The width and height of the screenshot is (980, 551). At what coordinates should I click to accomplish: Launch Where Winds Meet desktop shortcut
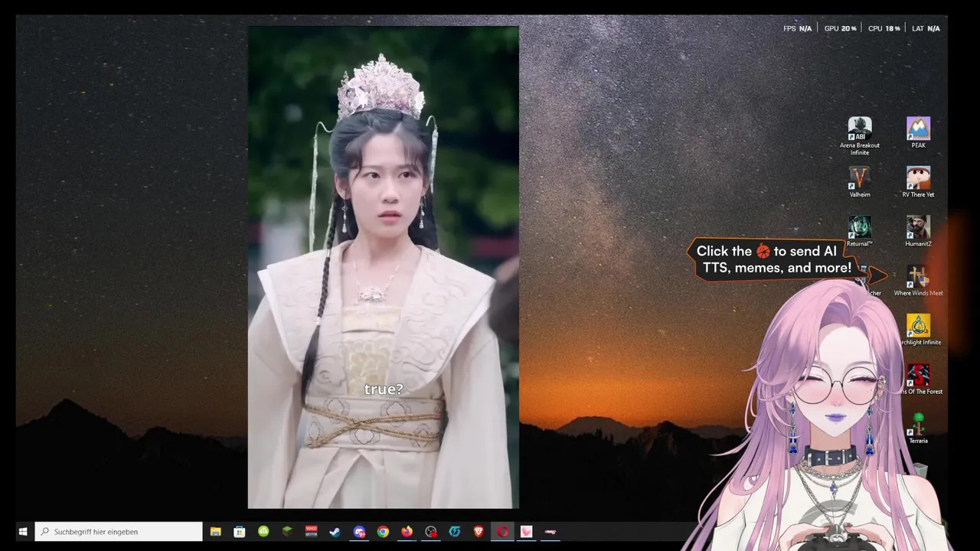tap(918, 281)
